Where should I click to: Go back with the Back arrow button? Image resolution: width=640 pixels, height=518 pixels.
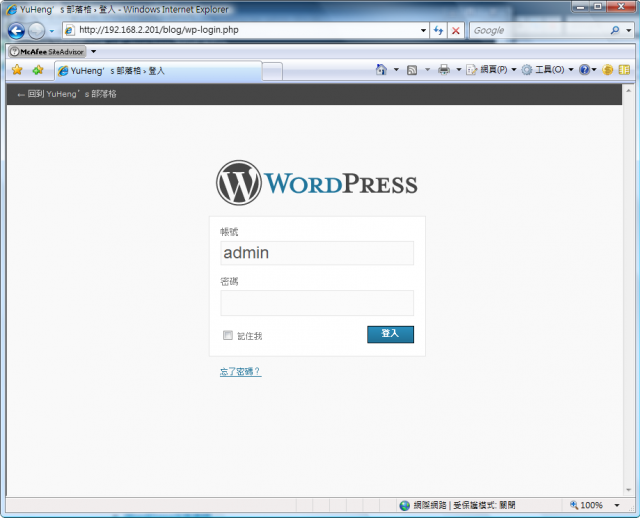coord(16,31)
